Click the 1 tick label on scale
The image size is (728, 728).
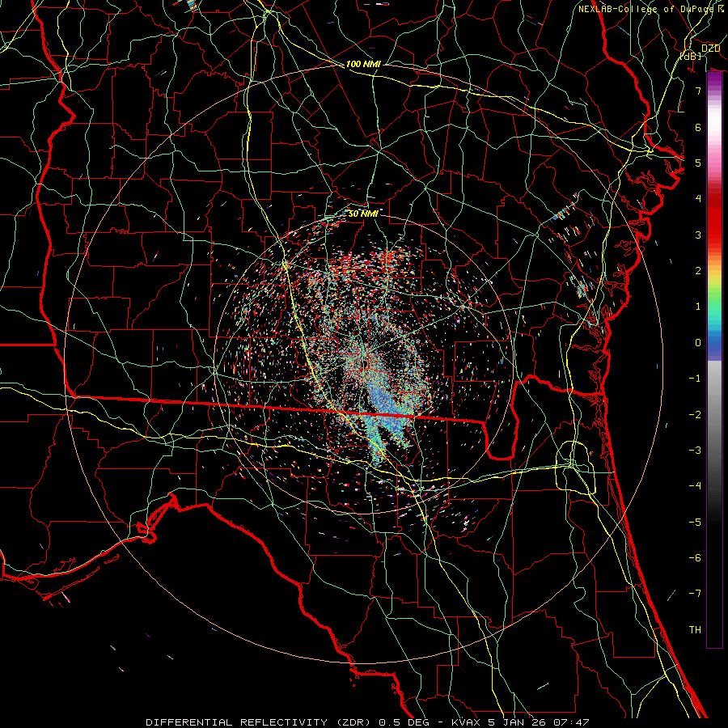[x=698, y=307]
